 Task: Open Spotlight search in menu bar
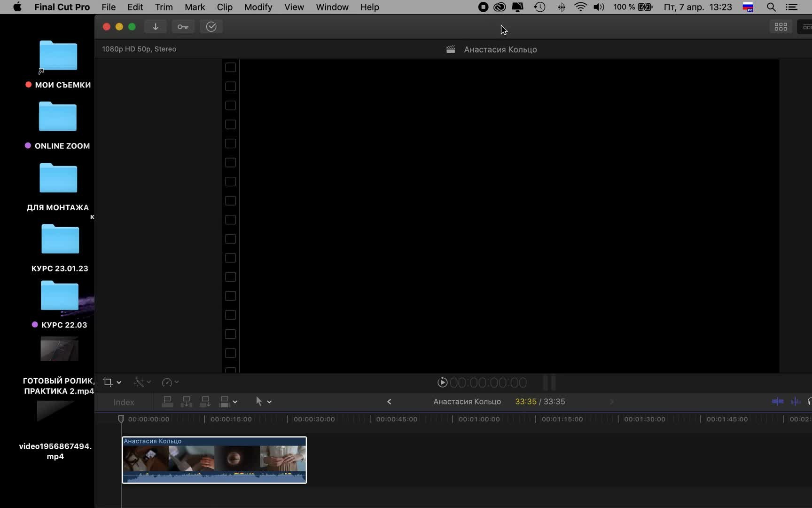771,7
